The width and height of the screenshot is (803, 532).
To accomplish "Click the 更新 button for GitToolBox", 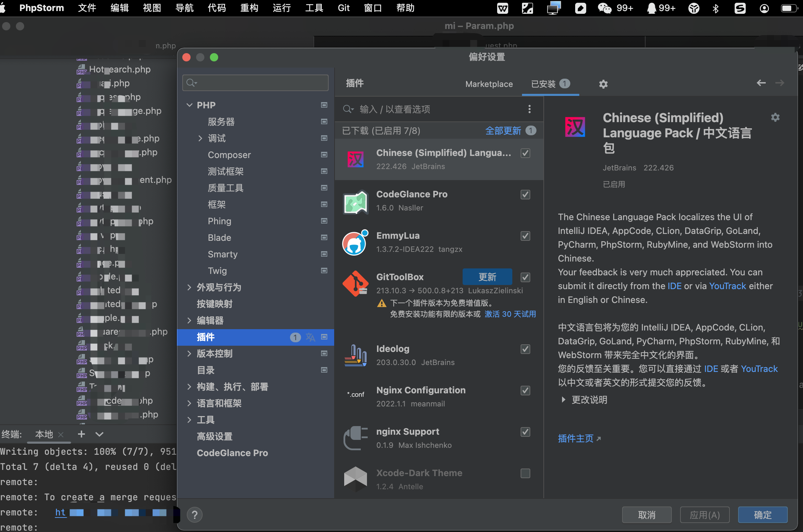I will 487,277.
